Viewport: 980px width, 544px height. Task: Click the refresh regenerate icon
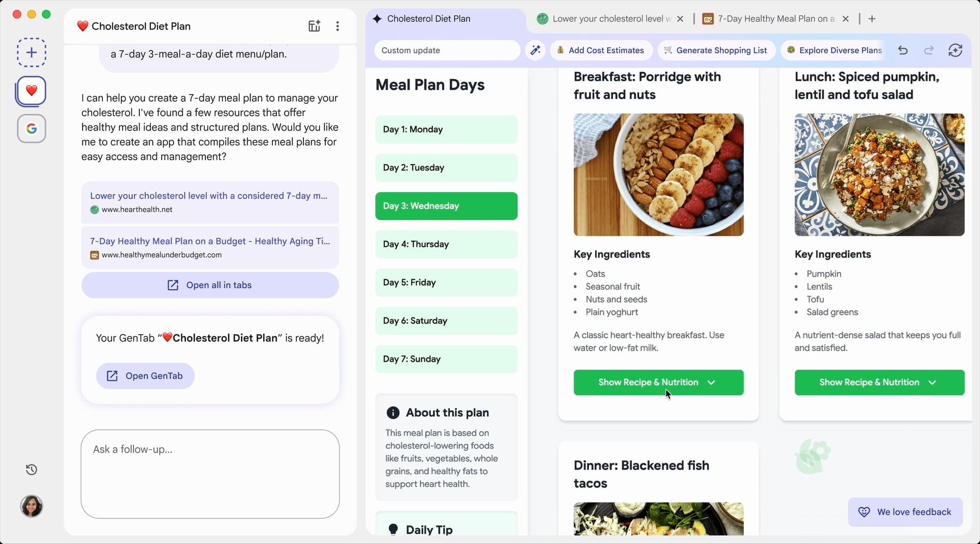pyautogui.click(x=955, y=50)
